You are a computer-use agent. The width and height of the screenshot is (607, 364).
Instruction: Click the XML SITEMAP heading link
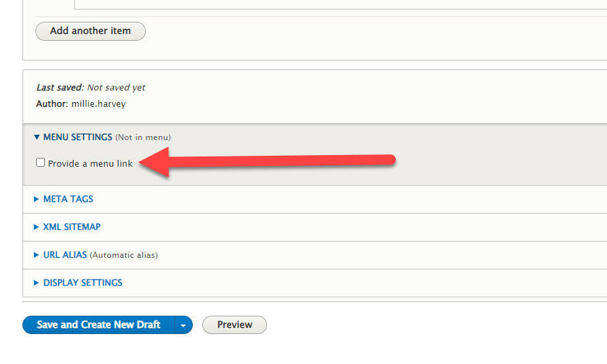click(72, 227)
